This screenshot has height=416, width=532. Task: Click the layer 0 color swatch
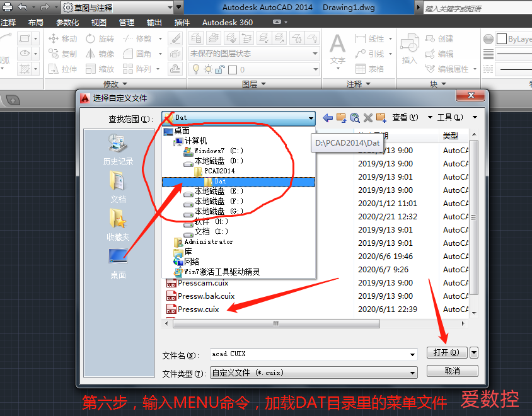coord(233,70)
